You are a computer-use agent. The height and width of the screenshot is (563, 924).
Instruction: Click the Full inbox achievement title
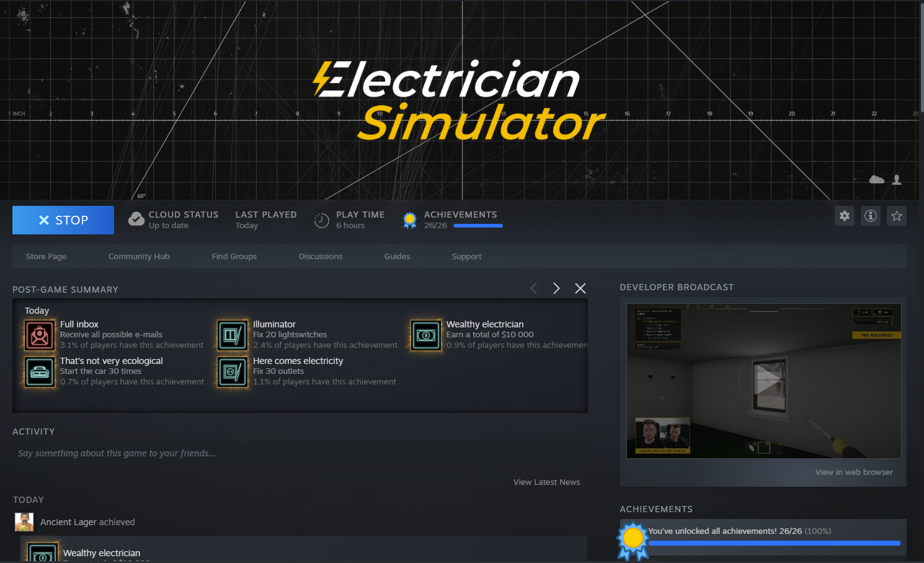(79, 324)
